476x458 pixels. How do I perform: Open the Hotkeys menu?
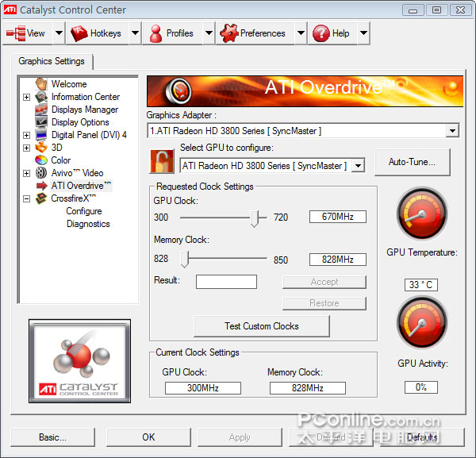[x=98, y=33]
